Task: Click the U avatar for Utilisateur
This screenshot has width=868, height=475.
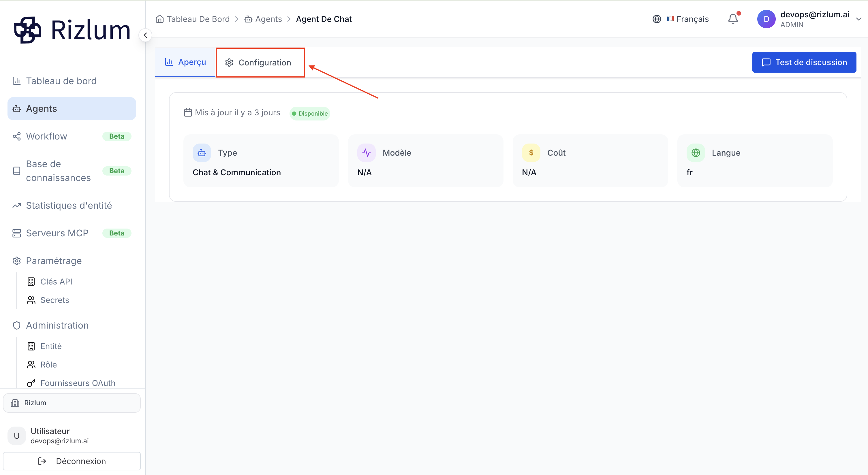Action: pos(16,436)
